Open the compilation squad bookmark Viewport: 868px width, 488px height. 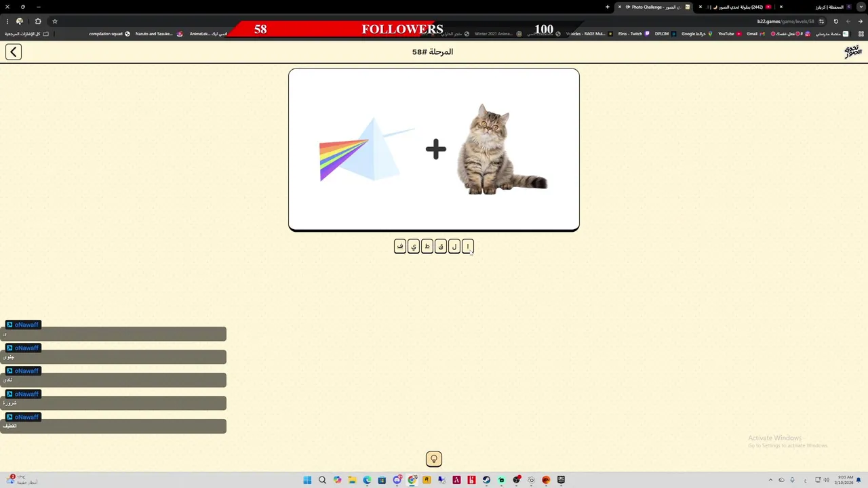(x=110, y=34)
